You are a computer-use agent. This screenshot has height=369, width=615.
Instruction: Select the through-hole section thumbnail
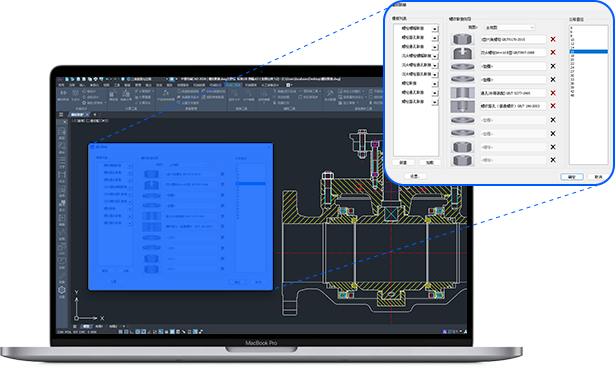click(462, 93)
